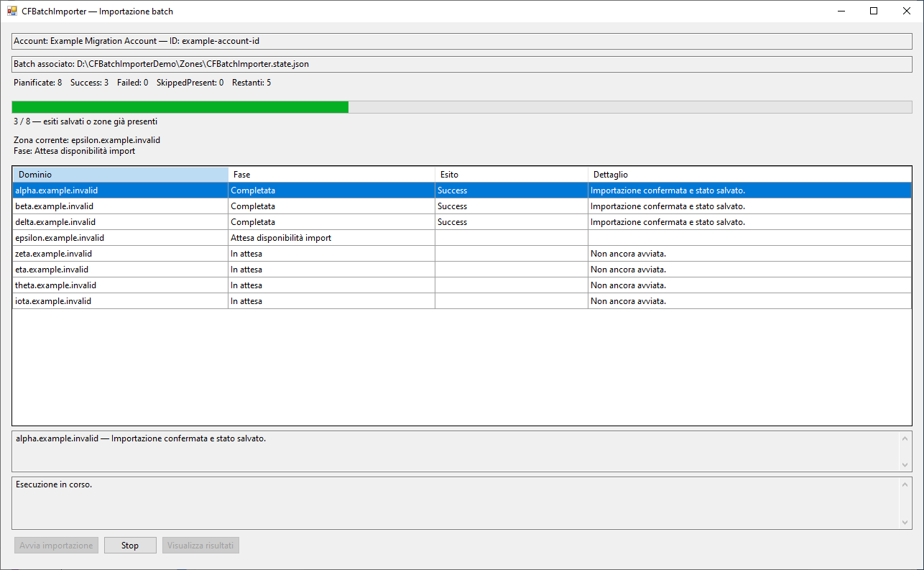Select the eta.example.invalid row
Screen dimensions: 924x570
click(x=462, y=270)
